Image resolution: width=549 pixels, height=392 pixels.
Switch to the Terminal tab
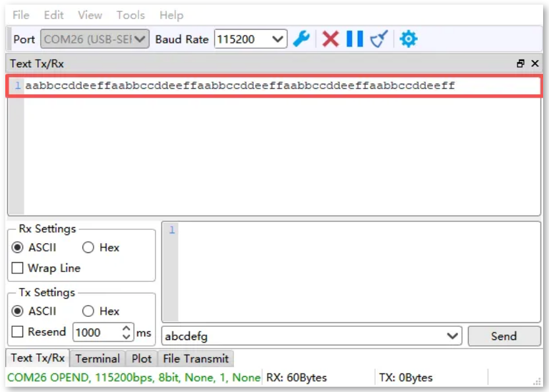(98, 359)
